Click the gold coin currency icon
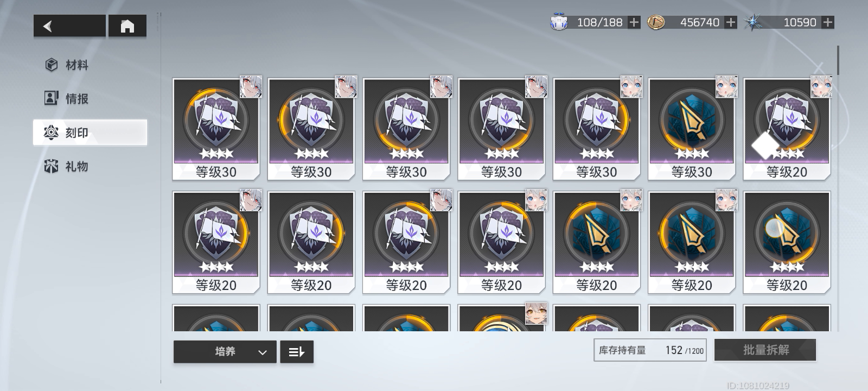 [x=656, y=22]
